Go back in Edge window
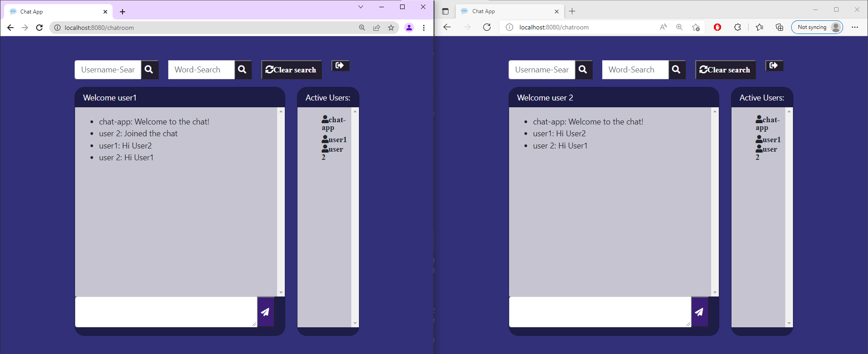The width and height of the screenshot is (868, 354). tap(447, 27)
